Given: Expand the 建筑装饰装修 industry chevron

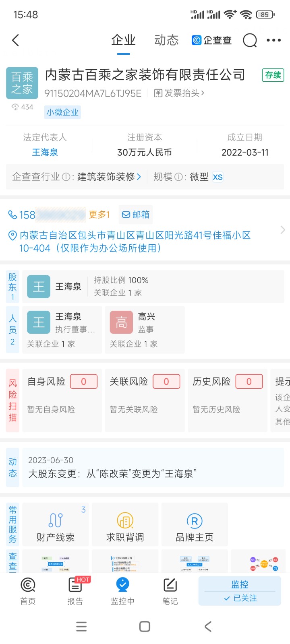Looking at the screenshot, I should point(139,177).
